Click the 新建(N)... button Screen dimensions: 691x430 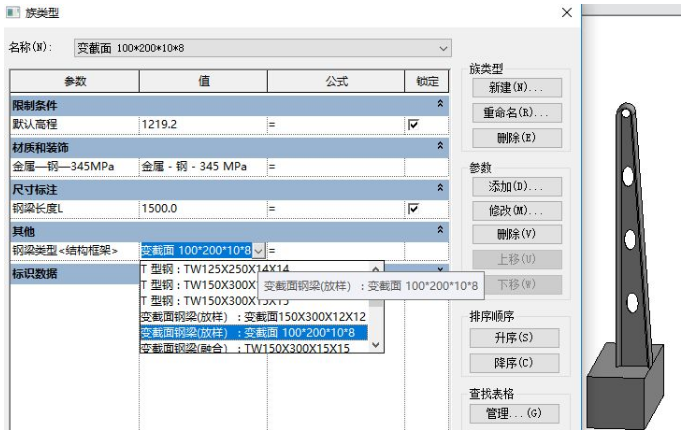516,88
